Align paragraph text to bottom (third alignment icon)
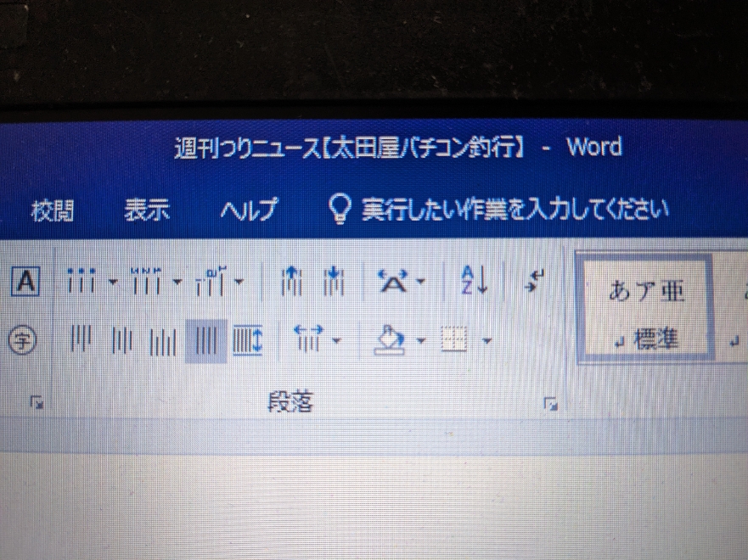The height and width of the screenshot is (560, 748). pos(163,341)
